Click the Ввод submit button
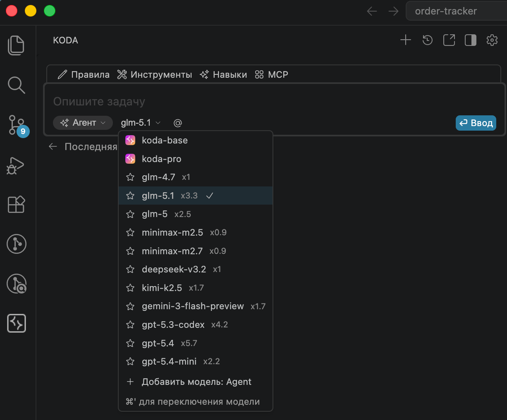The height and width of the screenshot is (420, 507). click(x=476, y=123)
